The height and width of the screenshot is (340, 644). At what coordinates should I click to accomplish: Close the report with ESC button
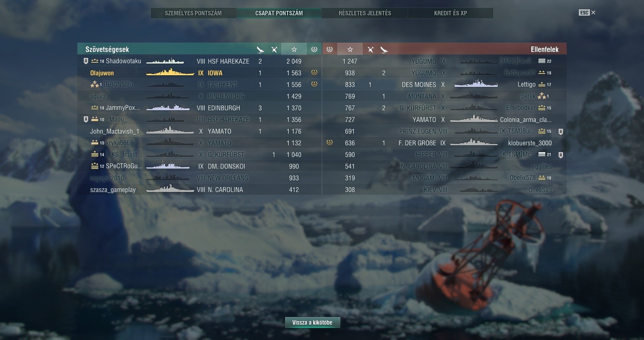click(x=587, y=12)
